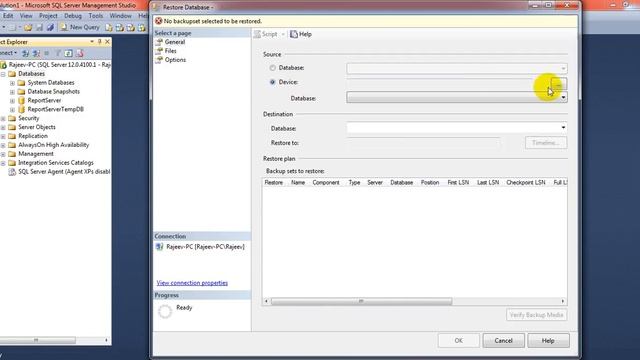
Task: Open the Tools menu in SSMS
Action: point(96,16)
